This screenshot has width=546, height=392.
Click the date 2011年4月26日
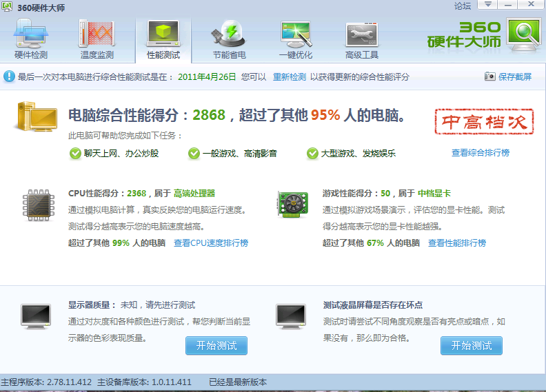207,77
